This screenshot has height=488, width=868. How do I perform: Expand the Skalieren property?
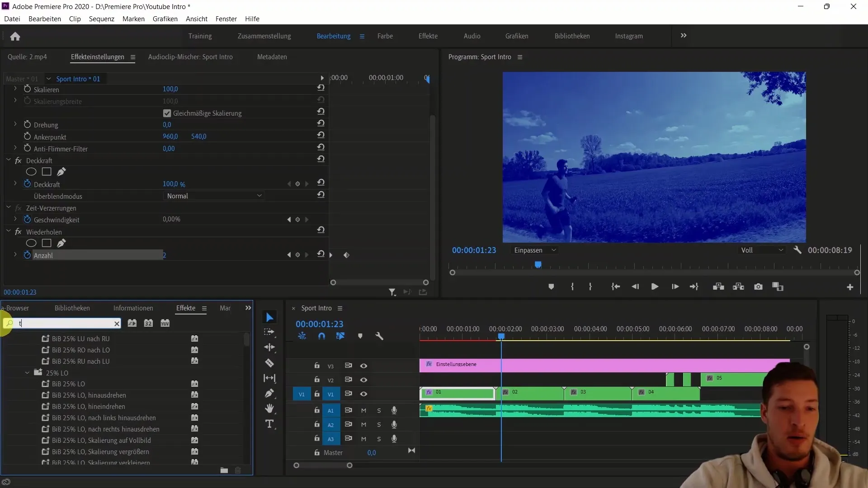click(15, 89)
